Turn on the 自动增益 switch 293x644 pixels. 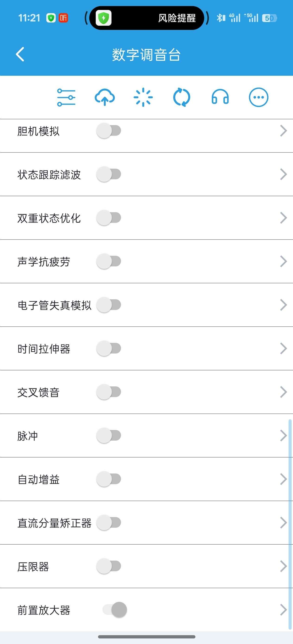(109, 479)
